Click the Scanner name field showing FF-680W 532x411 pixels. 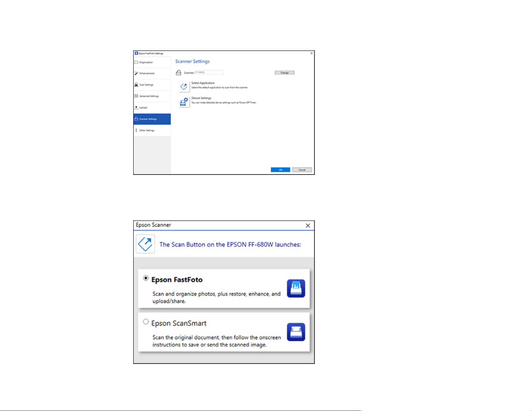coord(209,72)
